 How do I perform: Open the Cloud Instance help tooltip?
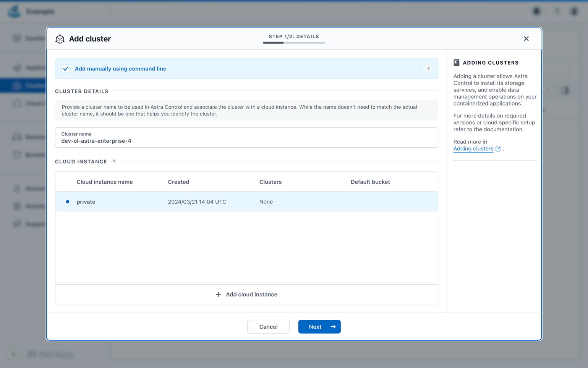[x=114, y=161]
